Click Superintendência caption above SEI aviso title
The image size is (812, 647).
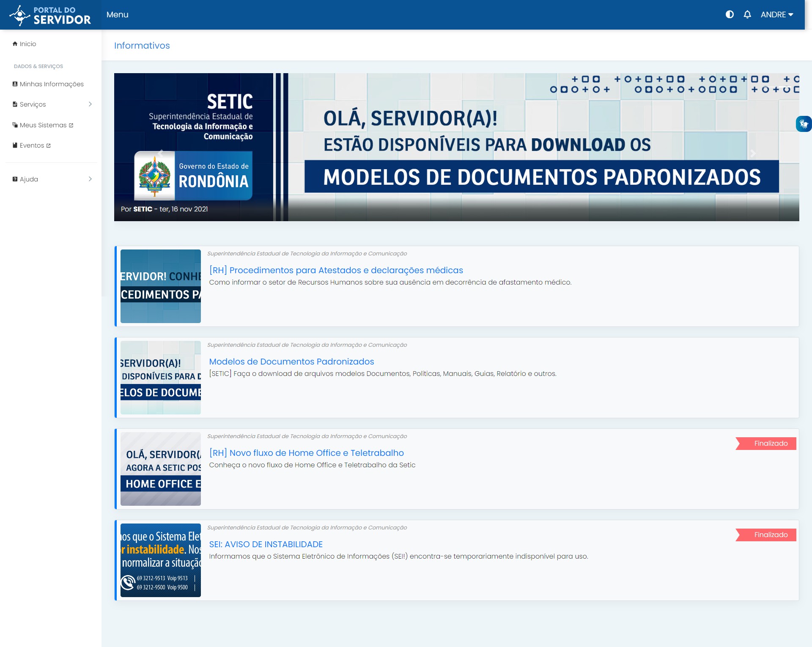(307, 528)
